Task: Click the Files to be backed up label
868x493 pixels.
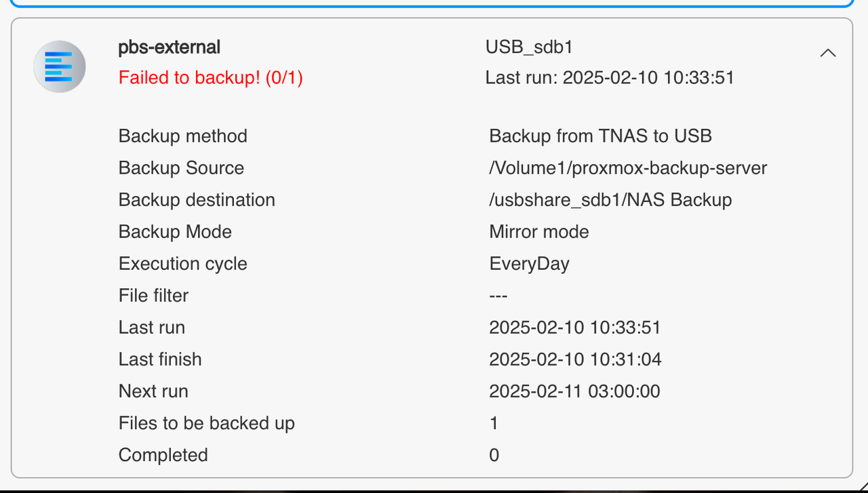Action: point(206,423)
